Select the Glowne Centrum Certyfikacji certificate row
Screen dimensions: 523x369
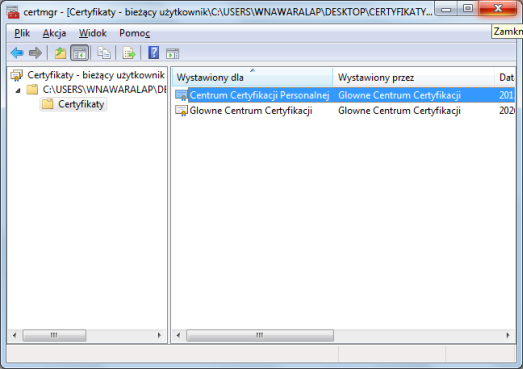(345, 110)
